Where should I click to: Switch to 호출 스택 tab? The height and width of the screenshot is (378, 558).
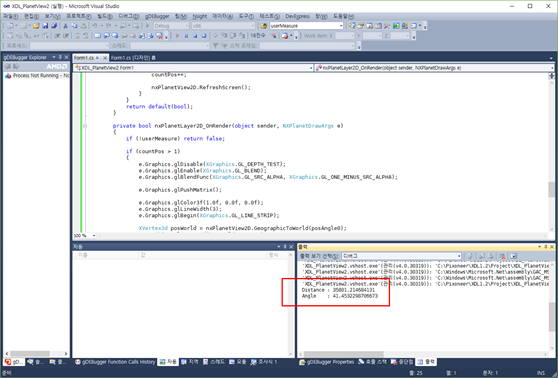372,362
